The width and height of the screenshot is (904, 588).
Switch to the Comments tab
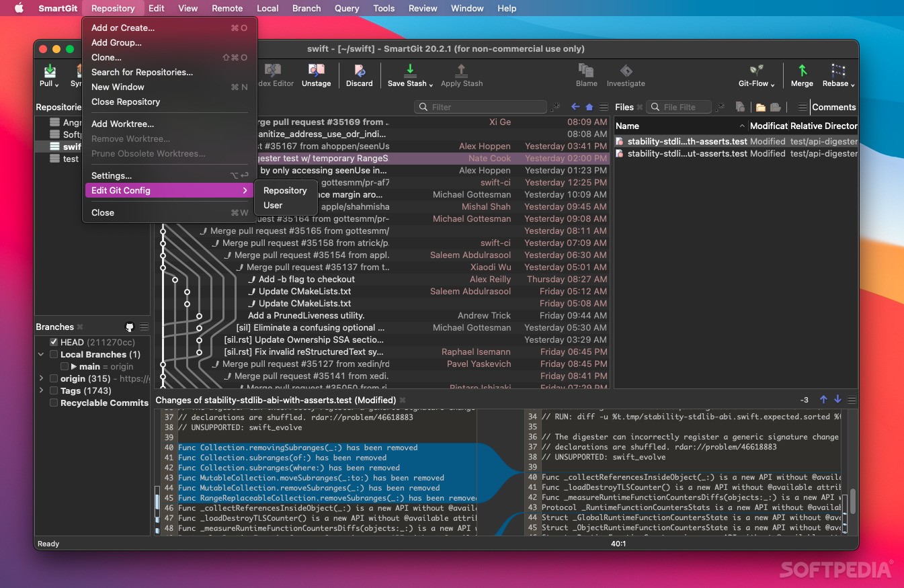(834, 107)
